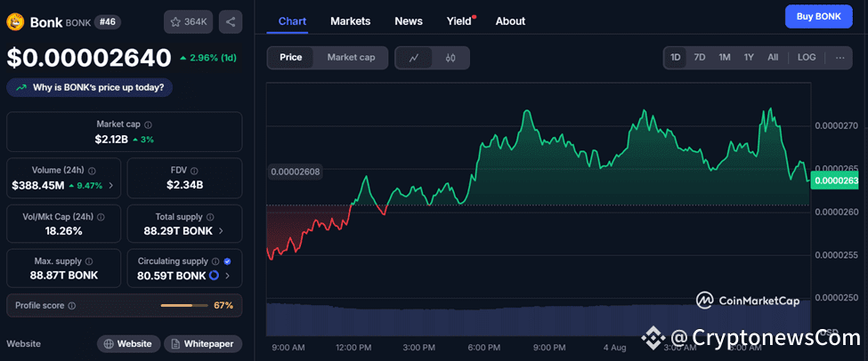
Task: Click the $388.45M volume value
Action: (38, 186)
